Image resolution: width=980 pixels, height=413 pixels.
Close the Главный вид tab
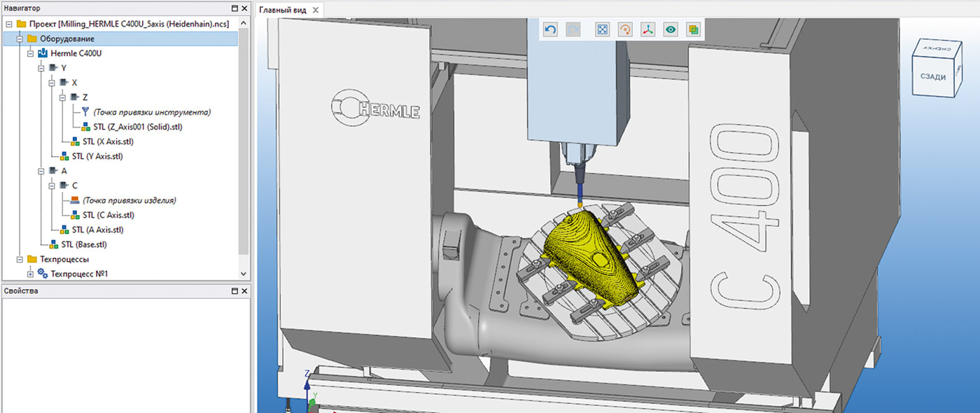tap(315, 10)
